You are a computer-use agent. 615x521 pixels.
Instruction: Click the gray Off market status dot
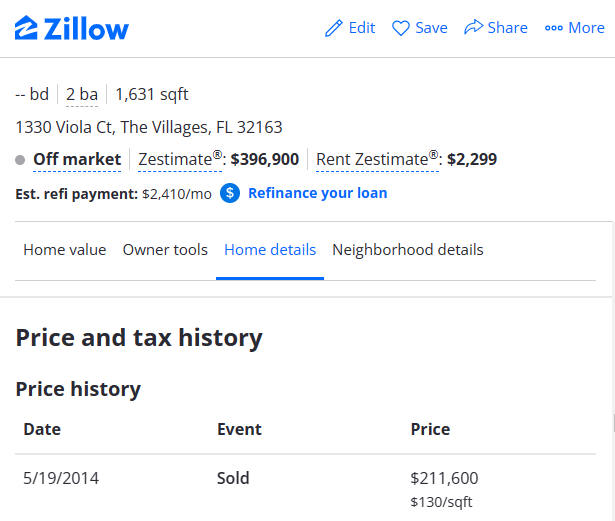tap(20, 160)
